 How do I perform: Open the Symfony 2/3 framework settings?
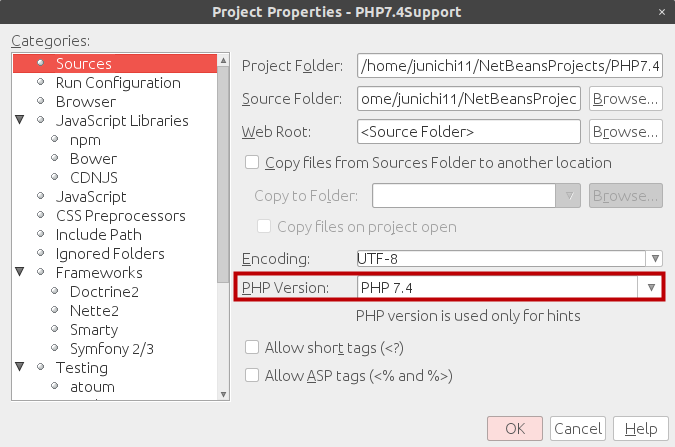(x=111, y=349)
